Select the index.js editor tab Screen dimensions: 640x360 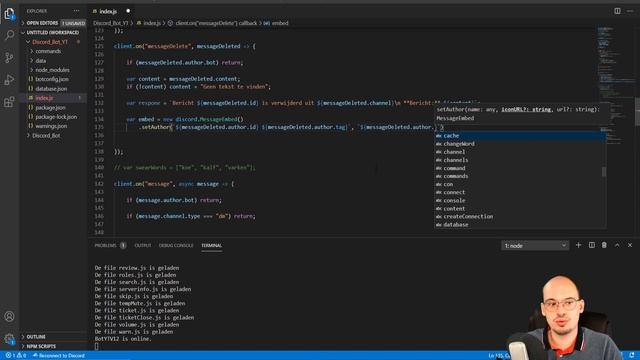pyautogui.click(x=111, y=11)
